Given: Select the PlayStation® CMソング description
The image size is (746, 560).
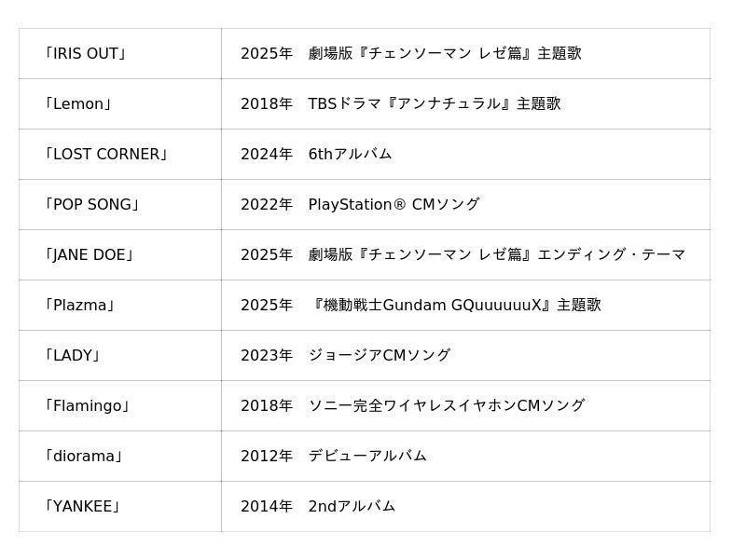Looking at the screenshot, I should click(360, 205).
